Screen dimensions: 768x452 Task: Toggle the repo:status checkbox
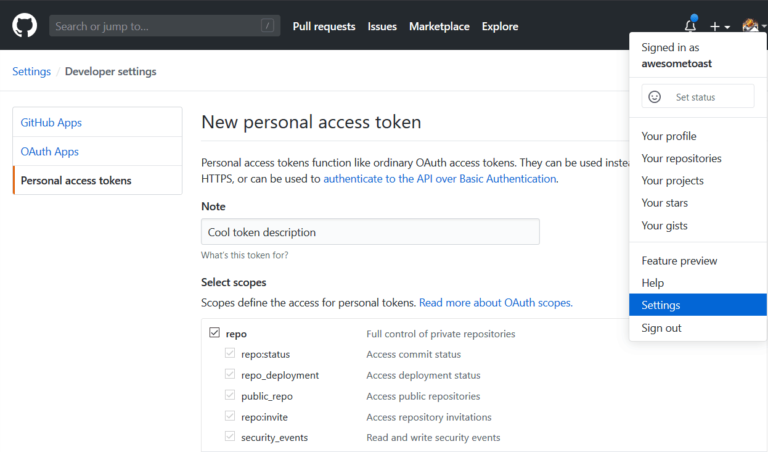[230, 354]
